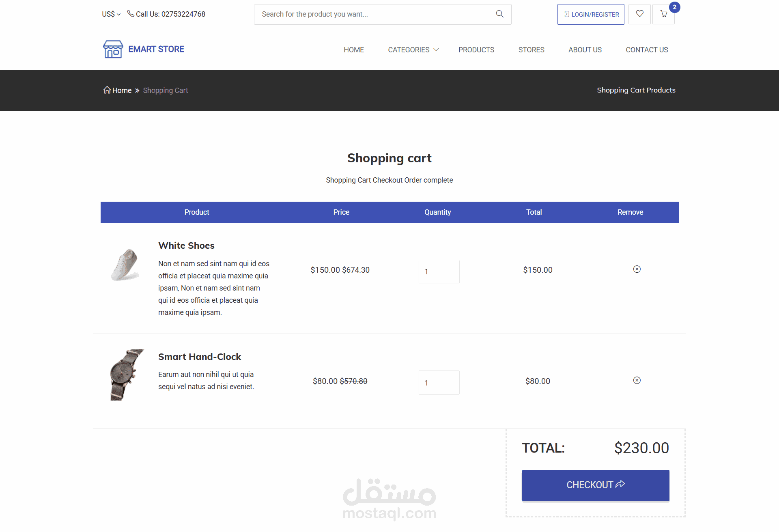Click the search magnifier icon
The image size is (779, 532).
pyautogui.click(x=499, y=14)
